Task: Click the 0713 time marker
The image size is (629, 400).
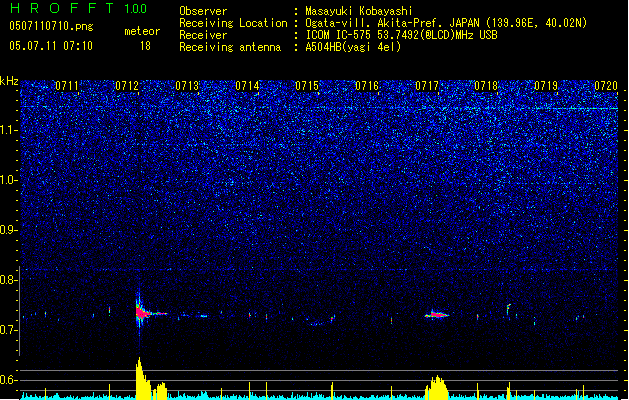Action: click(x=187, y=86)
